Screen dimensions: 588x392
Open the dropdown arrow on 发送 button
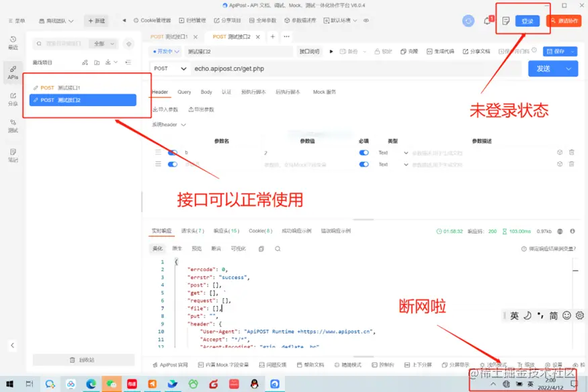(x=569, y=68)
